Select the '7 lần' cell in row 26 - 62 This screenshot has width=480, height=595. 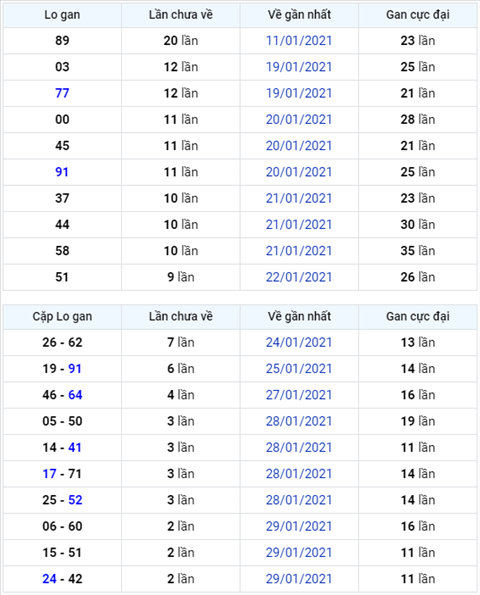pos(181,342)
